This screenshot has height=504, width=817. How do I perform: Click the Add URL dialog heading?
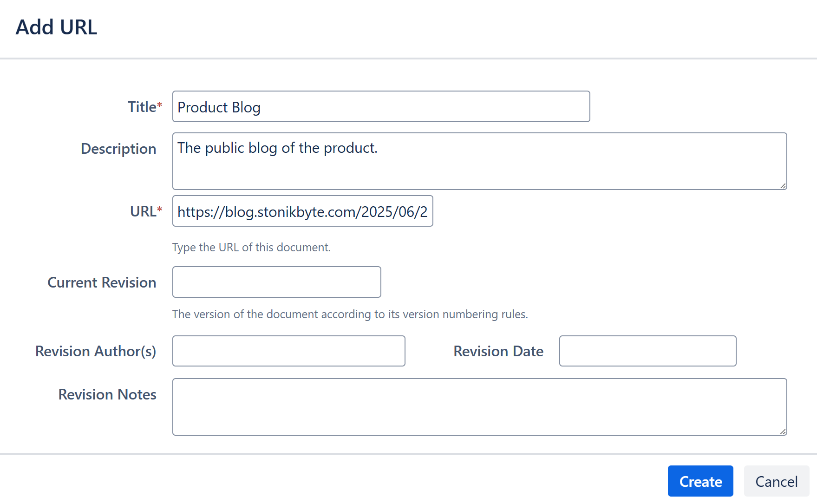tap(56, 27)
